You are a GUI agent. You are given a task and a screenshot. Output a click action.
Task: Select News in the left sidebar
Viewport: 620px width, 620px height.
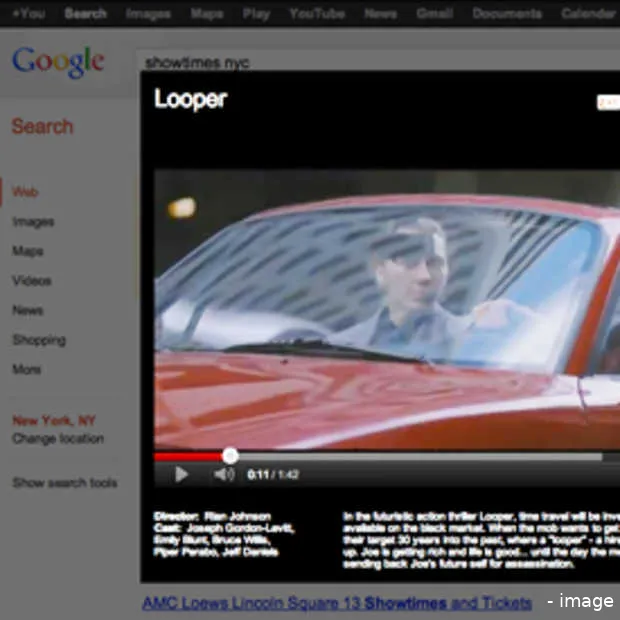click(27, 310)
